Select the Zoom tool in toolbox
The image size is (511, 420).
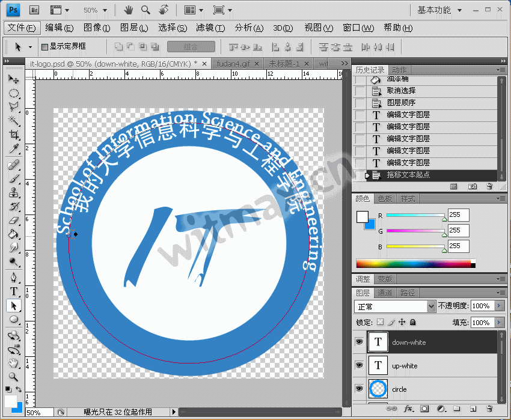(13, 377)
